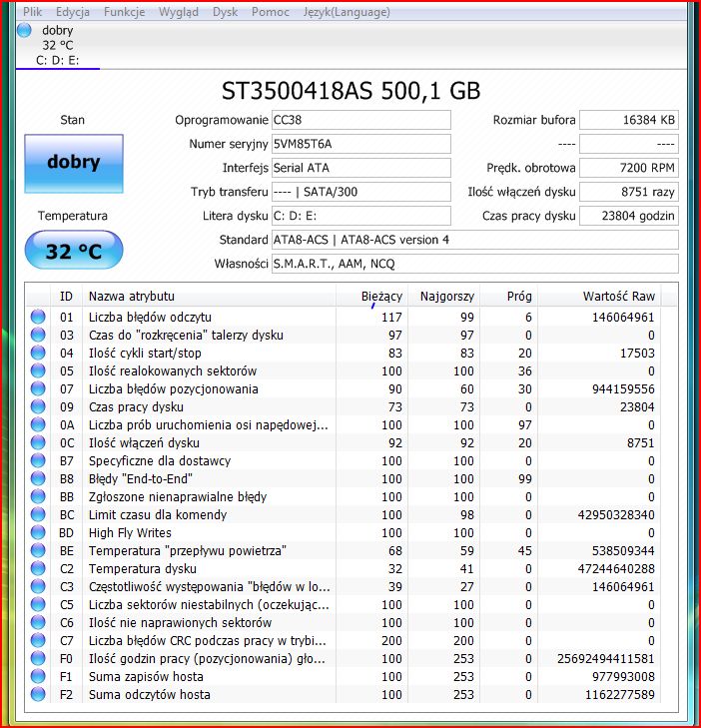701x728 pixels.
Task: Click status orb for attribute 0C
Action: [38, 442]
